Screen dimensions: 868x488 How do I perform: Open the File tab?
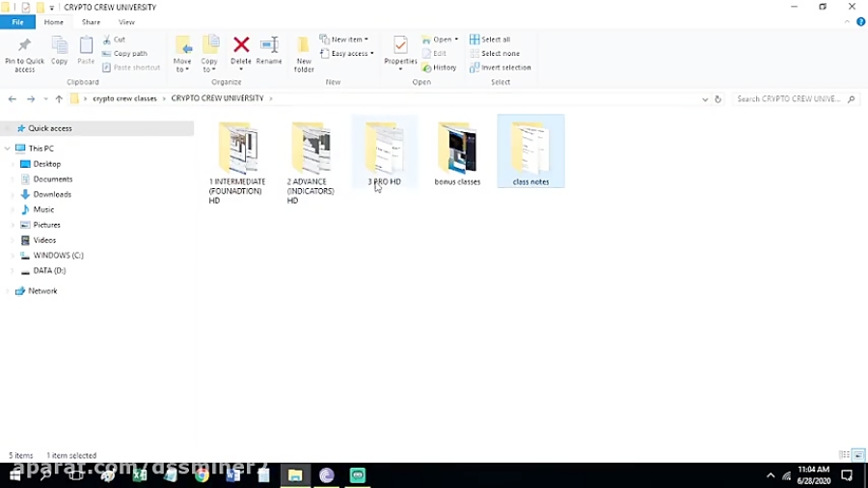point(17,22)
